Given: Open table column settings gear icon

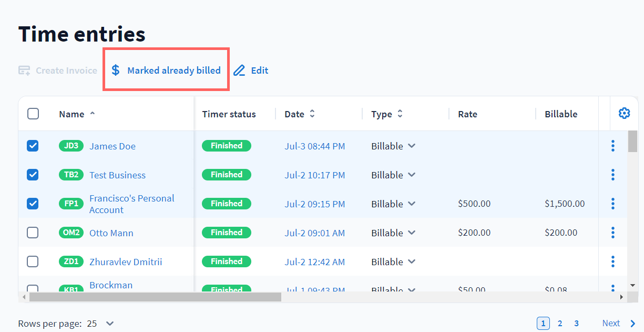Looking at the screenshot, I should point(624,113).
